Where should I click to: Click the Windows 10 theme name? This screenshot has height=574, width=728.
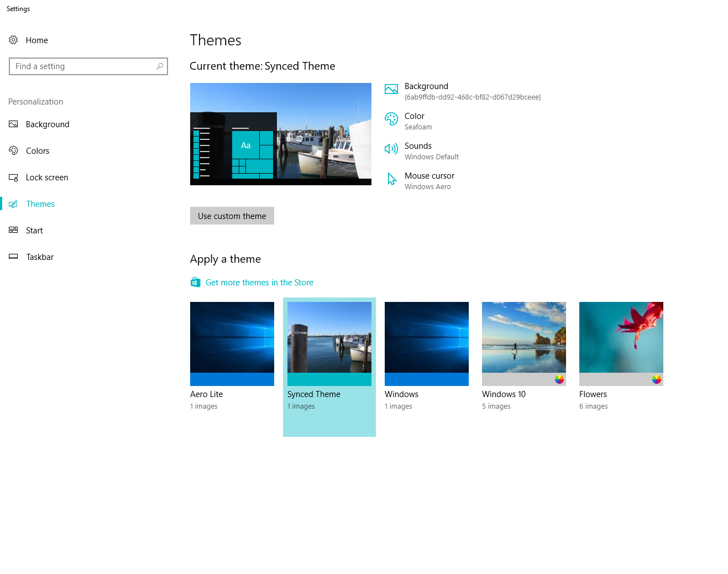(504, 394)
